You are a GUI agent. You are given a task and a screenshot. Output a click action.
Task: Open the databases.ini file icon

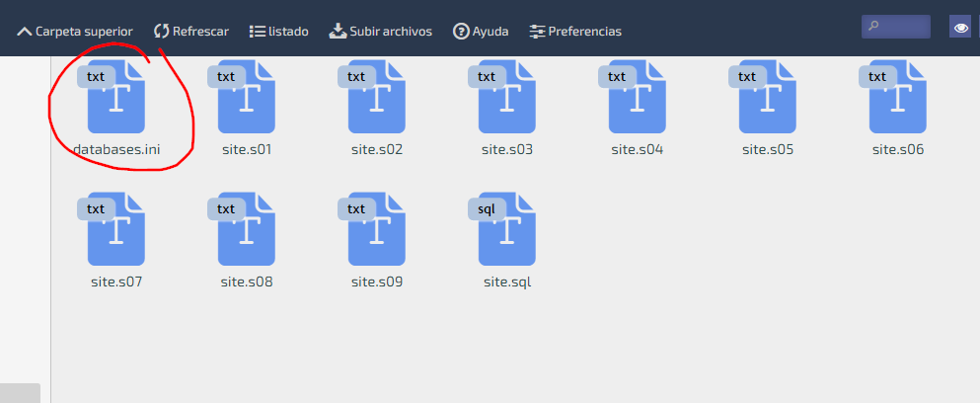click(112, 97)
